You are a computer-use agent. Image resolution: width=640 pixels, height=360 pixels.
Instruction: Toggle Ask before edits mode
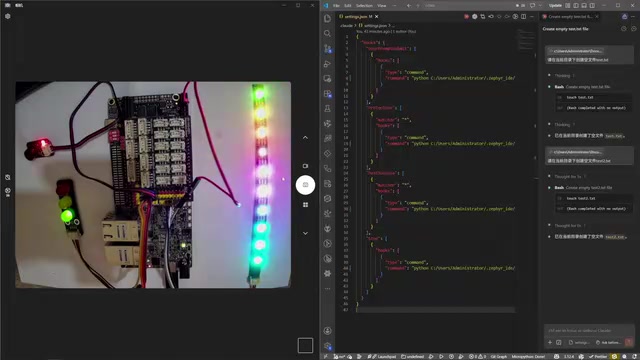608,342
